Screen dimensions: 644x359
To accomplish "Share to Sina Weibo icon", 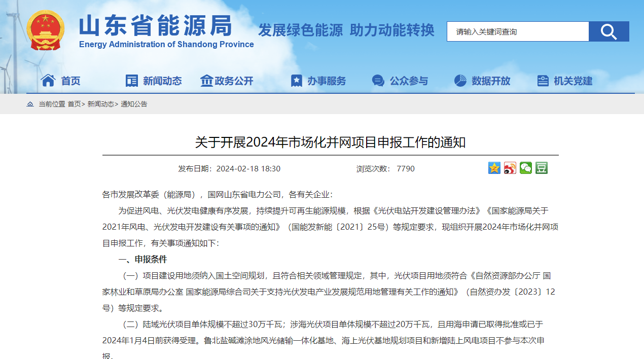I will pyautogui.click(x=510, y=168).
